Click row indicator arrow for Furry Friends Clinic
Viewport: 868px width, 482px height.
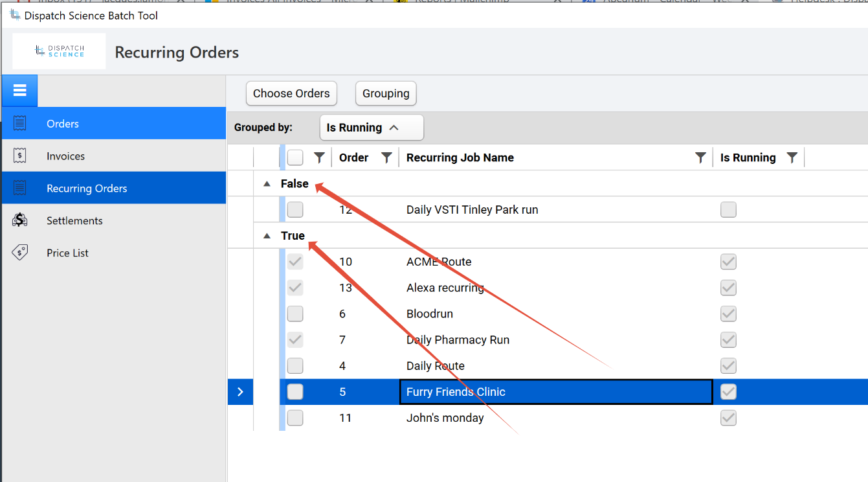pos(240,391)
